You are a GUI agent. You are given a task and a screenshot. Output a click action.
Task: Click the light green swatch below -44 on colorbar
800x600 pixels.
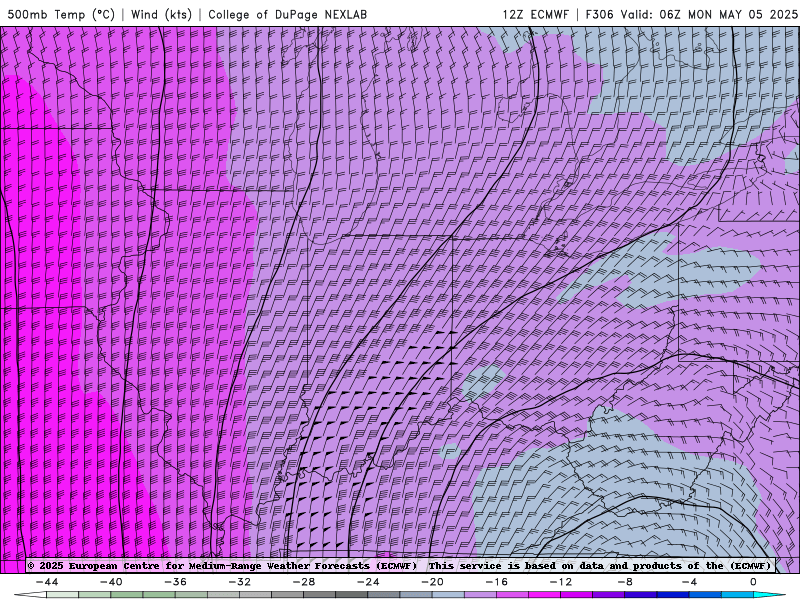(x=63, y=595)
